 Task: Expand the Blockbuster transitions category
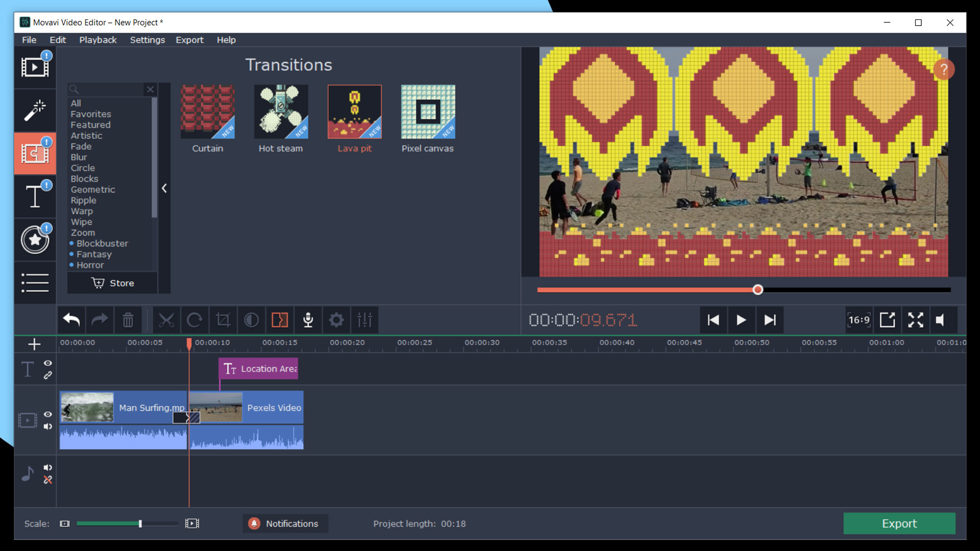pyautogui.click(x=102, y=243)
